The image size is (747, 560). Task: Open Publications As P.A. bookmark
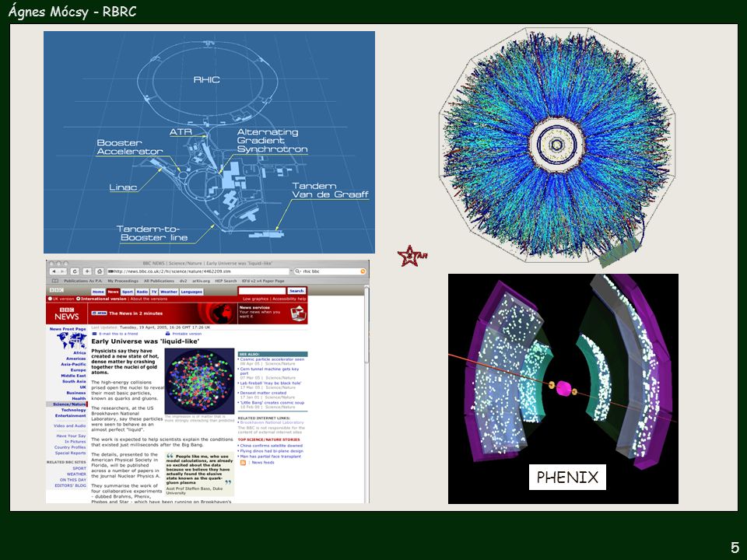coord(83,281)
